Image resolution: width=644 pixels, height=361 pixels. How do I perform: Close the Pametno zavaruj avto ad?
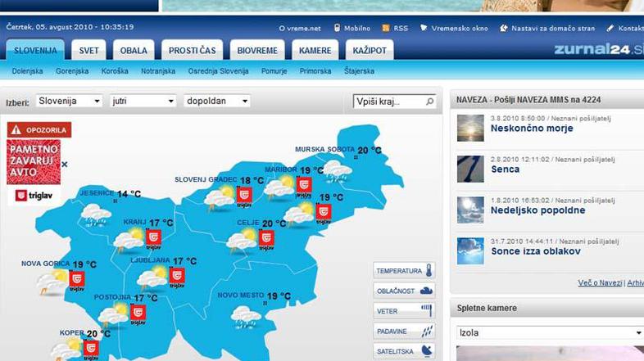click(65, 165)
